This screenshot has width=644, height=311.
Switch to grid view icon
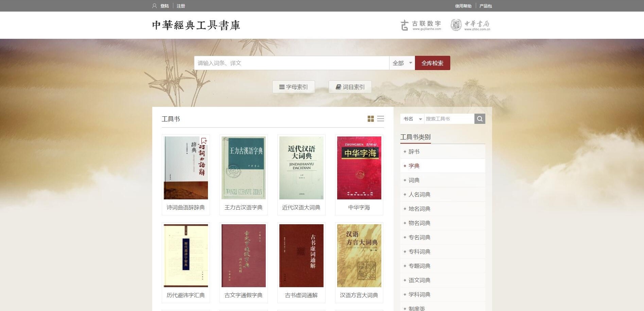[x=371, y=119]
